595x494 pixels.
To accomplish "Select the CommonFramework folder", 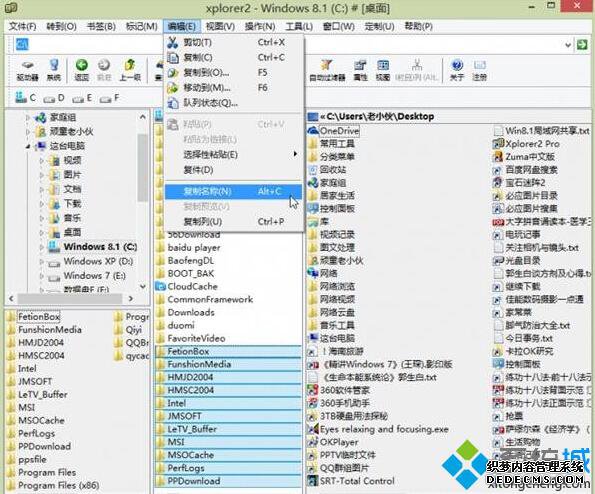I will click(x=210, y=299).
